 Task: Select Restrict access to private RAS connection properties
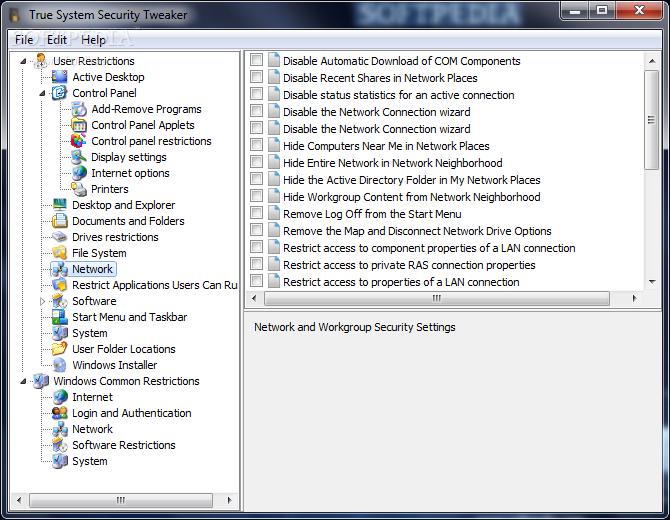coord(409,265)
